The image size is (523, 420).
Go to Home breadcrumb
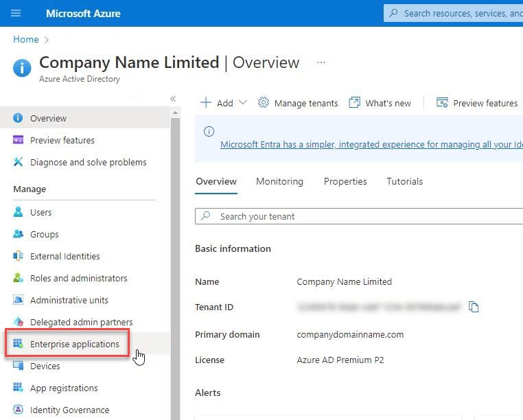pyautogui.click(x=26, y=39)
